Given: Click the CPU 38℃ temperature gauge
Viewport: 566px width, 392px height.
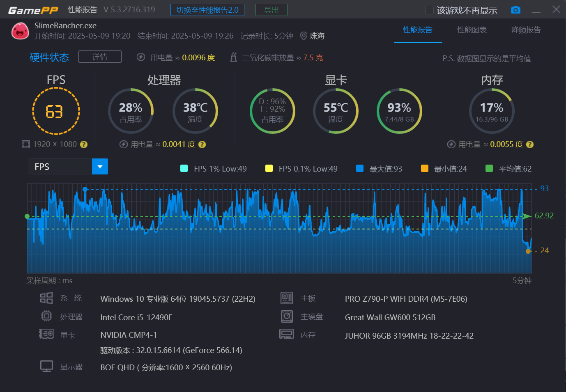Looking at the screenshot, I should pos(195,111).
